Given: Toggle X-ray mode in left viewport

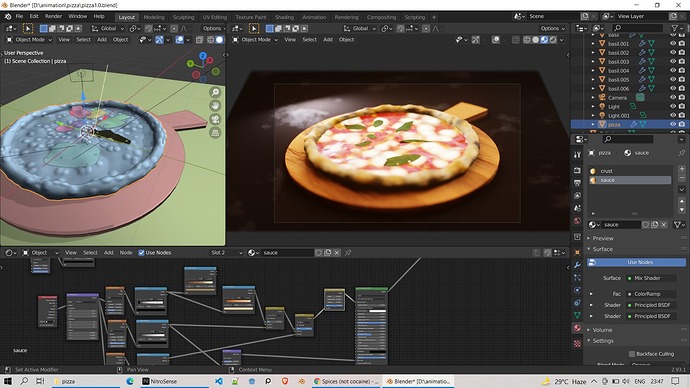Looking at the screenshot, I should pyautogui.click(x=199, y=40).
